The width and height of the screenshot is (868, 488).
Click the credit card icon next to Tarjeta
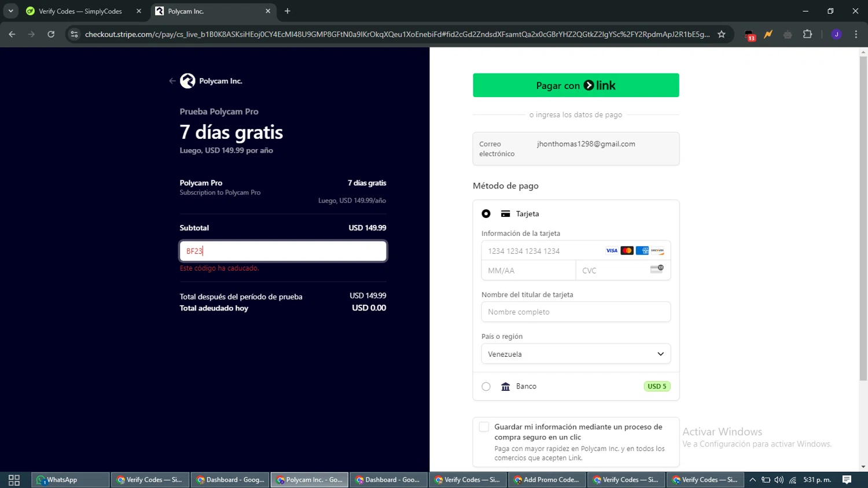[505, 214]
